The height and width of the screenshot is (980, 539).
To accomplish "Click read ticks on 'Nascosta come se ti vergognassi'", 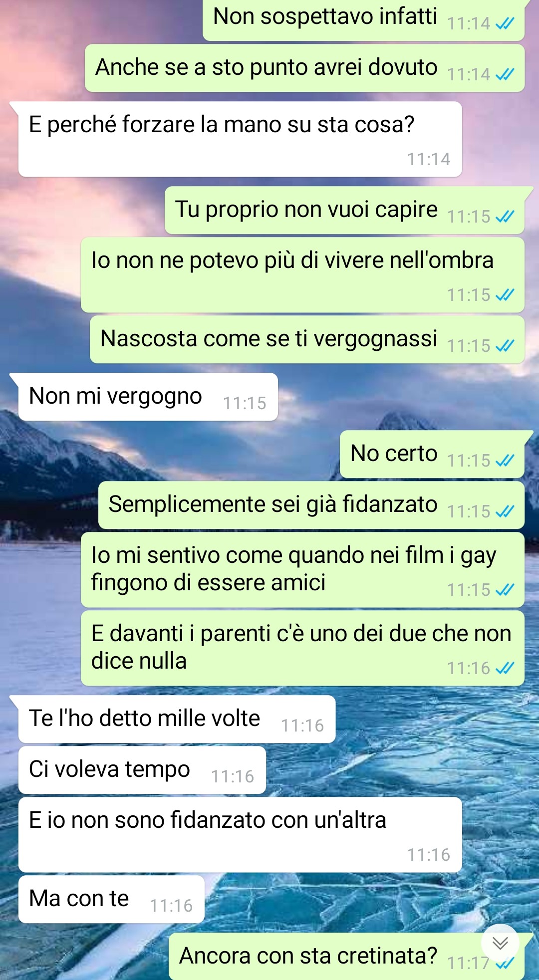I will [x=505, y=346].
